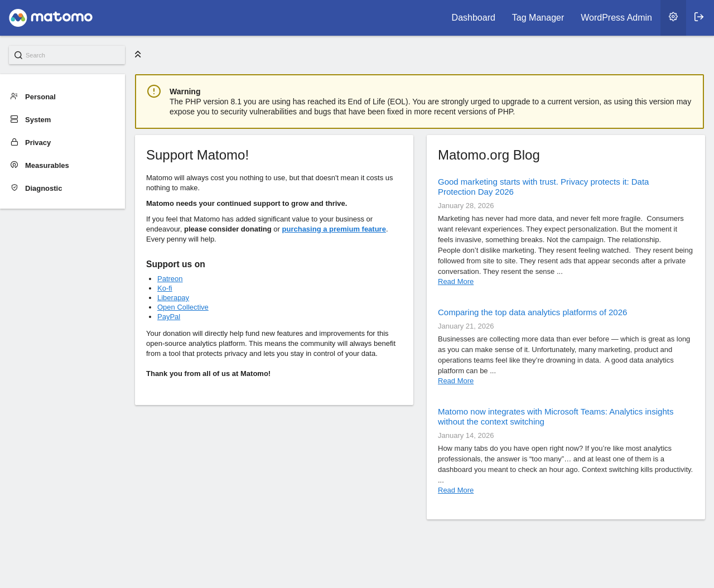Image resolution: width=714 pixels, height=588 pixels.
Task: Go to WordPress Admin
Action: pyautogui.click(x=616, y=17)
